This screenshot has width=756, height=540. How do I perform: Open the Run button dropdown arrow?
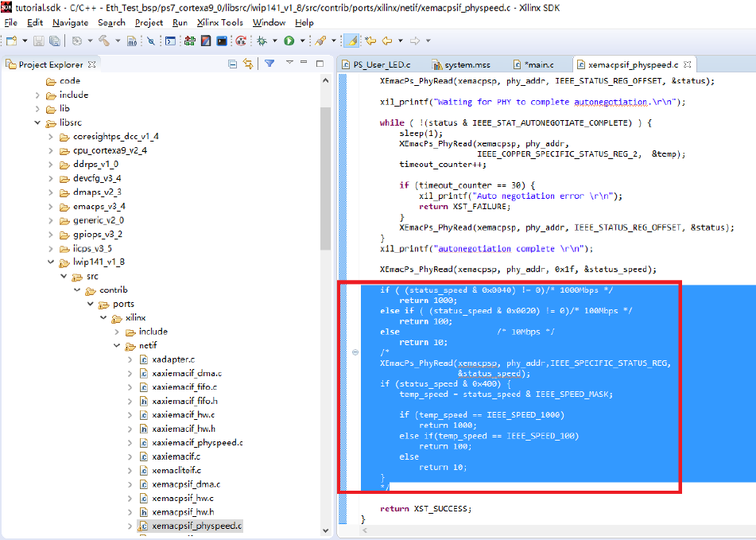pyautogui.click(x=301, y=41)
